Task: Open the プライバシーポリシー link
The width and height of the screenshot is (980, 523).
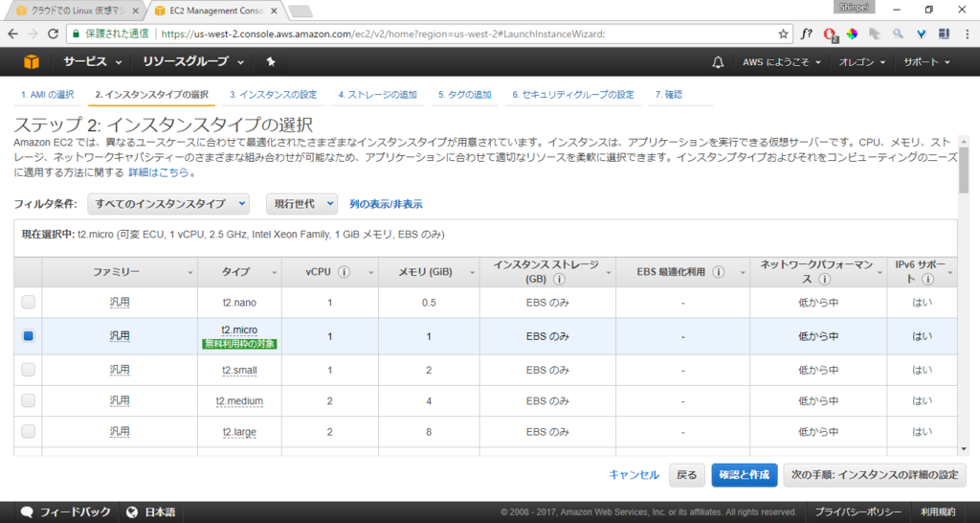Action: pos(858,512)
